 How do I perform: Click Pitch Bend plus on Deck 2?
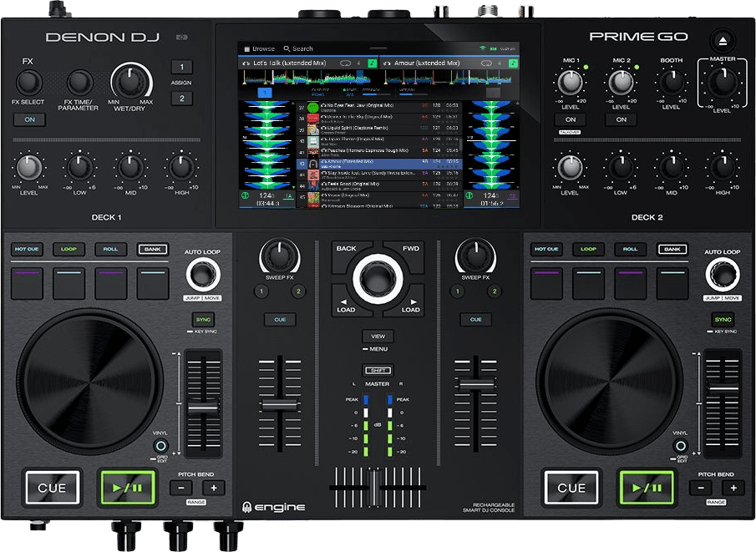click(733, 488)
